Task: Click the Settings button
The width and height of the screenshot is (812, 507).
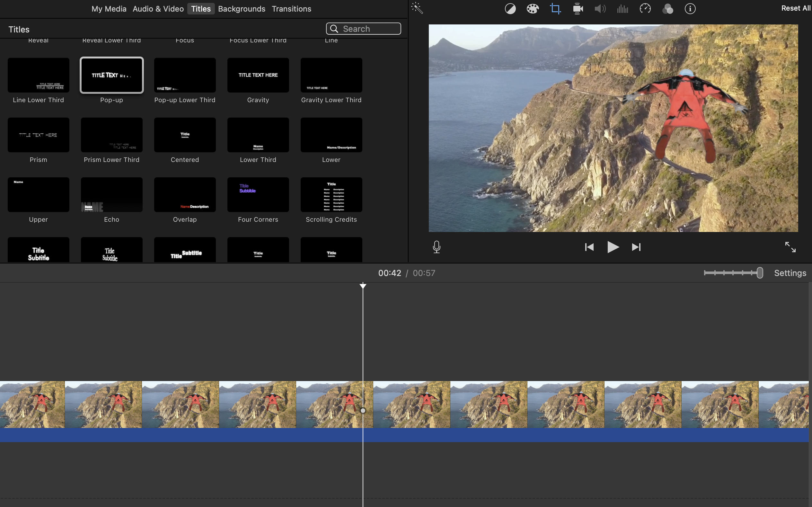Action: (x=790, y=273)
